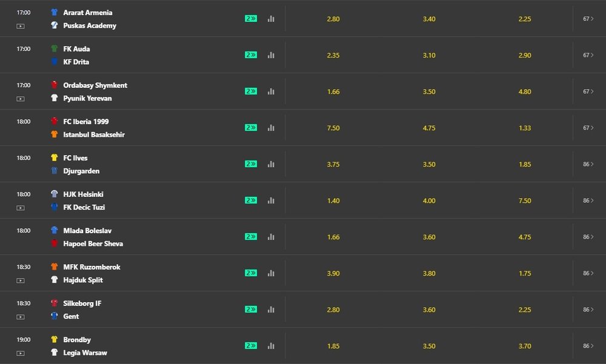Open stats bar chart for FC Ilves match
Viewport: 606px width, 364px height.
(271, 164)
